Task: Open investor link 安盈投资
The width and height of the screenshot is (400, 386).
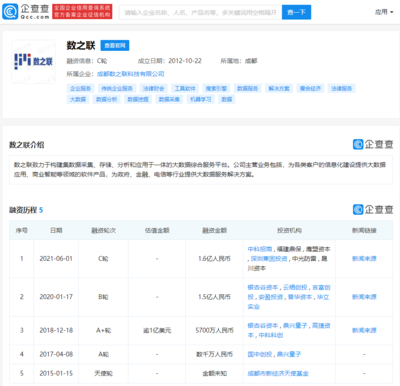Action: pos(271,297)
